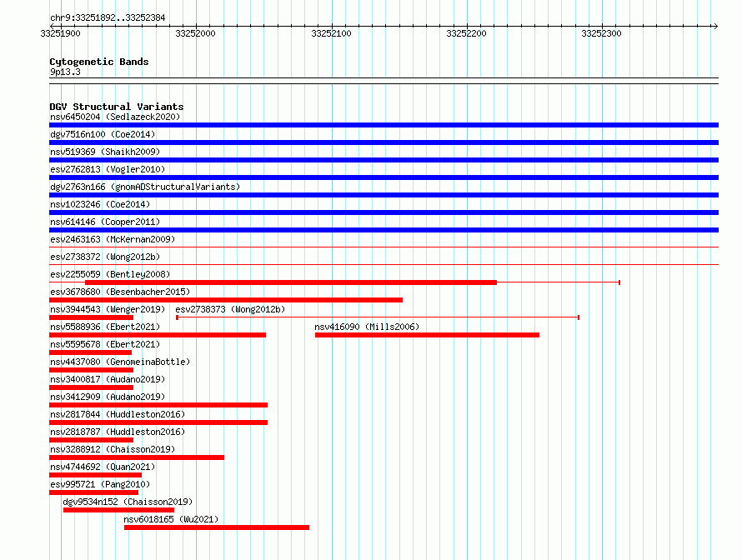Click the first esv2738372 (Wong2012b) label
Image resolution: width=742 pixels, height=560 pixels.
coord(105,257)
